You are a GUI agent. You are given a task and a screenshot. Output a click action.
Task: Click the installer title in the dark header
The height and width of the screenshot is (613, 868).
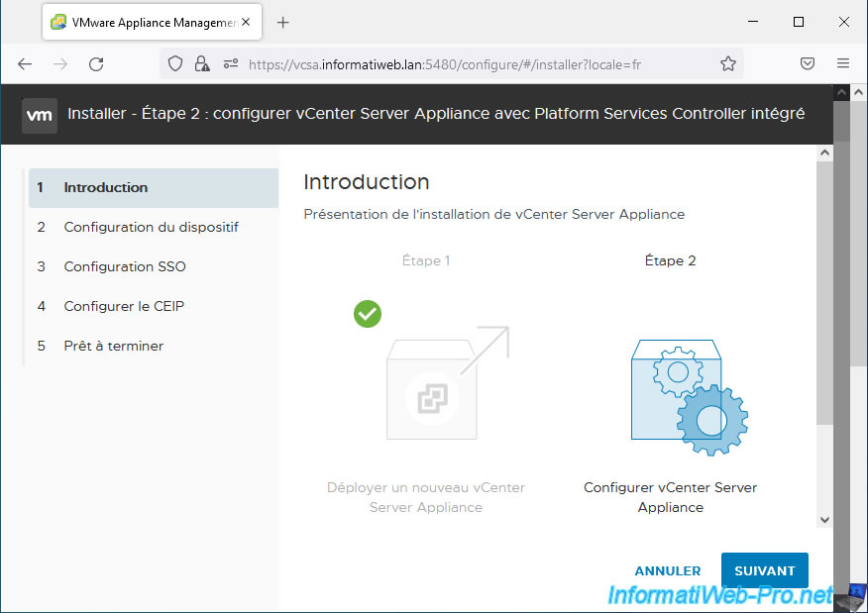coord(436,114)
